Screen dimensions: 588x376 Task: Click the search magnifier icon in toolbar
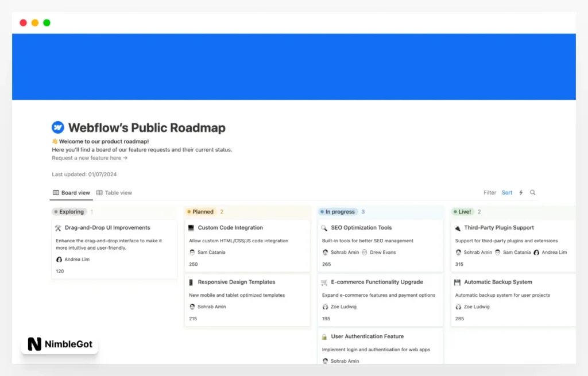(x=532, y=193)
